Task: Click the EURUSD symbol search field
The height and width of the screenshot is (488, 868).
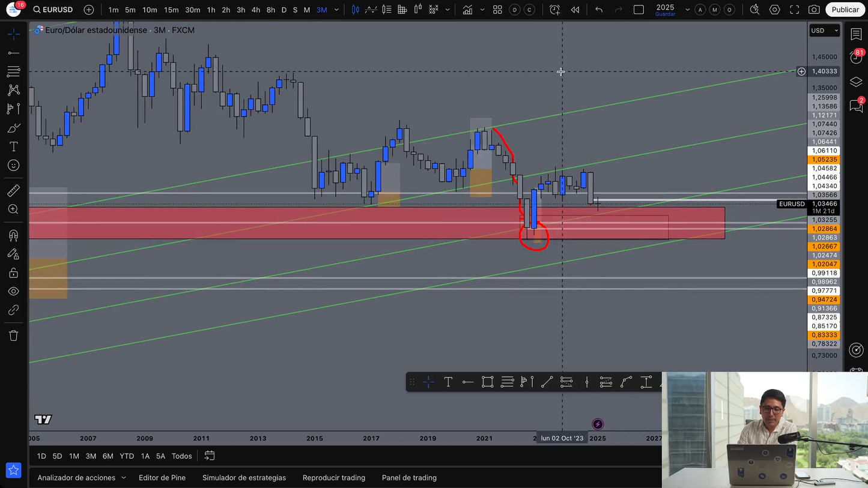Action: 53,10
